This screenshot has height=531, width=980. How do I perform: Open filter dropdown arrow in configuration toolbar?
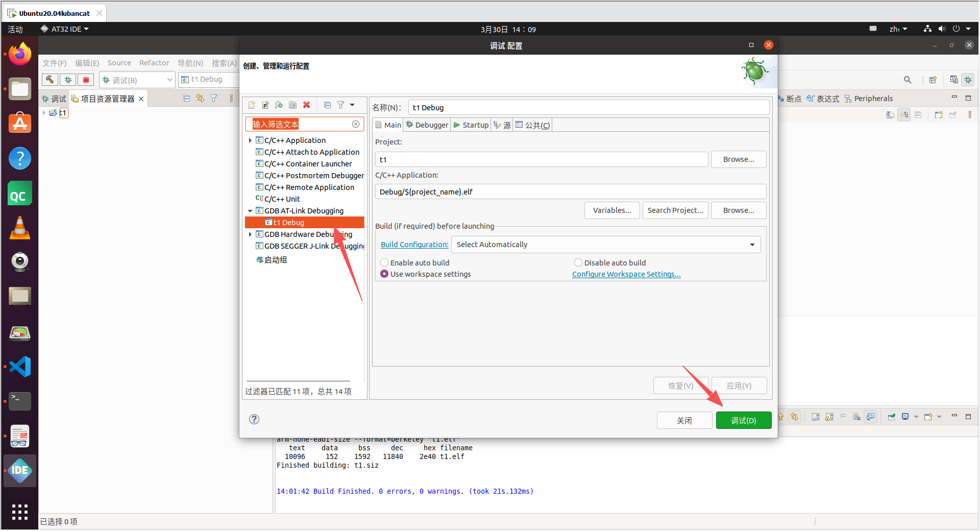pyautogui.click(x=352, y=105)
